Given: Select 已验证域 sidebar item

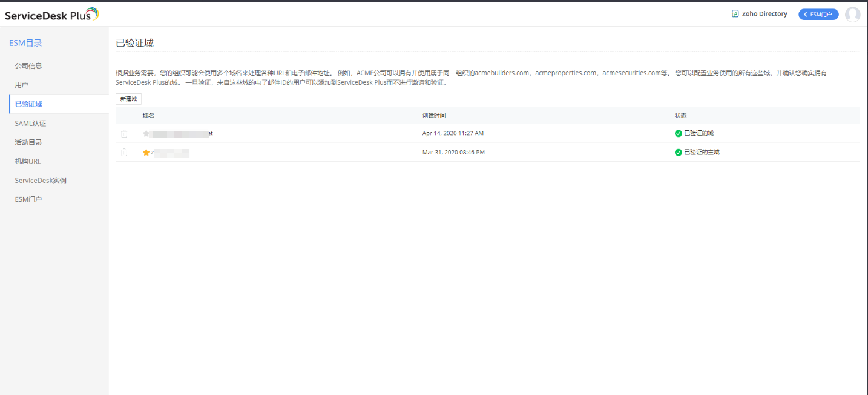Looking at the screenshot, I should (x=59, y=104).
